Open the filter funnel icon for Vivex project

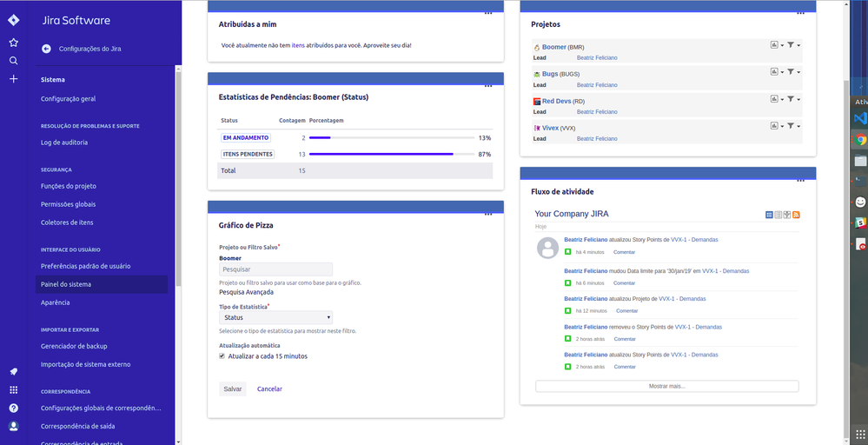click(x=791, y=126)
